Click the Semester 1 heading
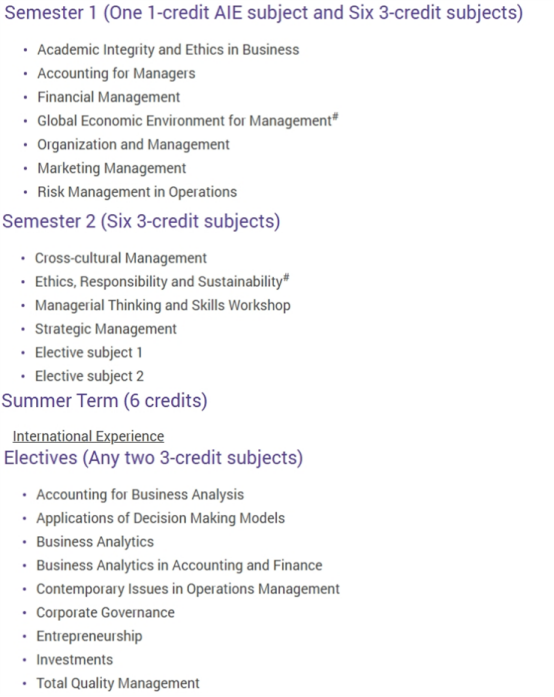Viewport: 554px width, 697px height. 264,13
